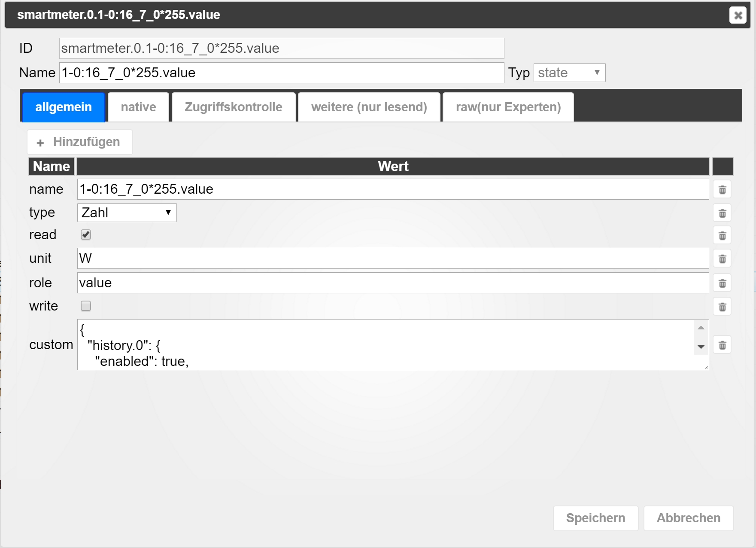Open the native tab
The width and height of the screenshot is (756, 548).
coord(138,107)
